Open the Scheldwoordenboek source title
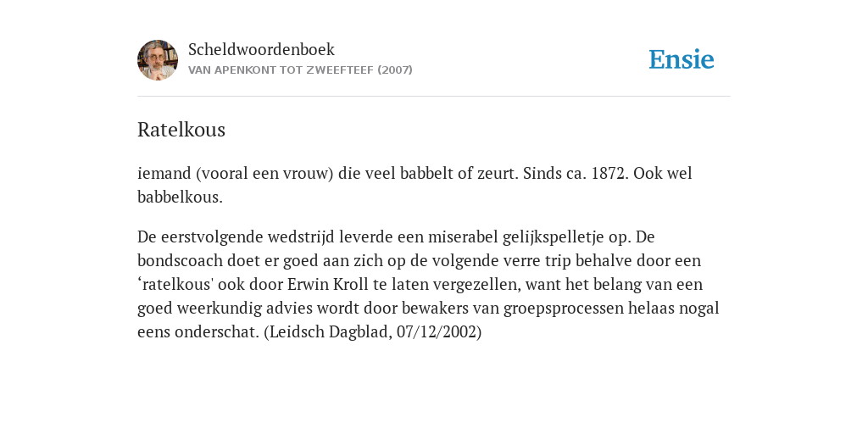This screenshot has width=868, height=434. [x=261, y=49]
